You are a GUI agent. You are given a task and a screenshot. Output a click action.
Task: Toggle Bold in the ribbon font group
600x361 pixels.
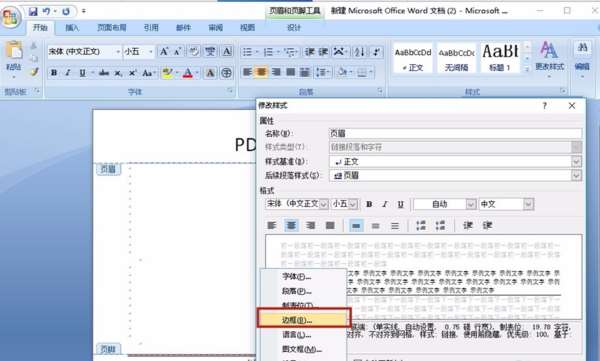pyautogui.click(x=54, y=73)
